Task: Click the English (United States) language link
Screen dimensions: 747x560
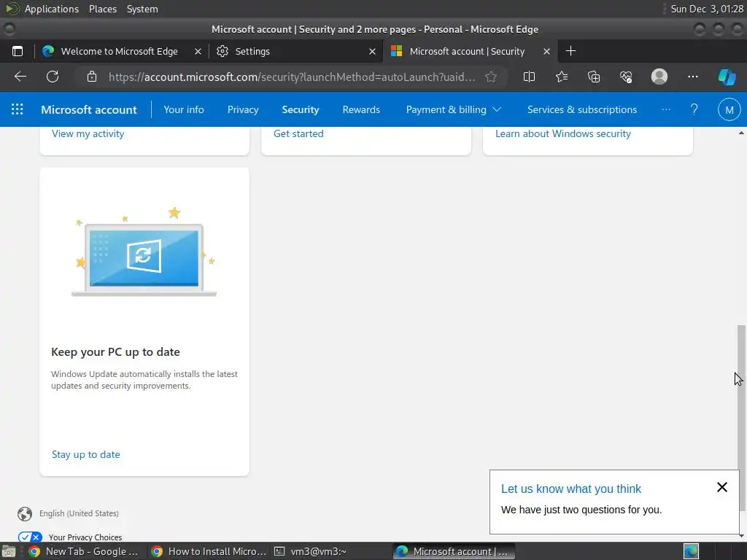Action: (x=79, y=513)
